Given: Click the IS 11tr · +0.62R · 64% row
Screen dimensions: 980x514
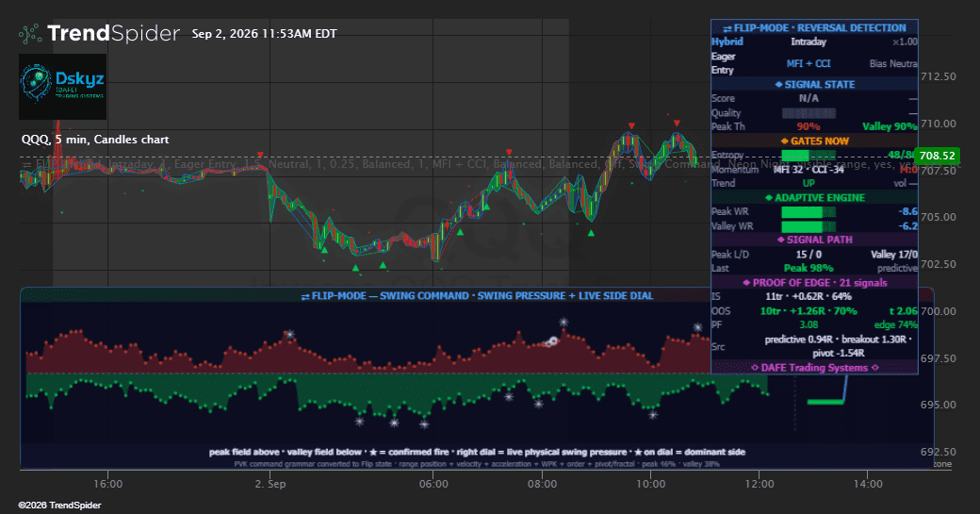Looking at the screenshot, I should click(808, 296).
